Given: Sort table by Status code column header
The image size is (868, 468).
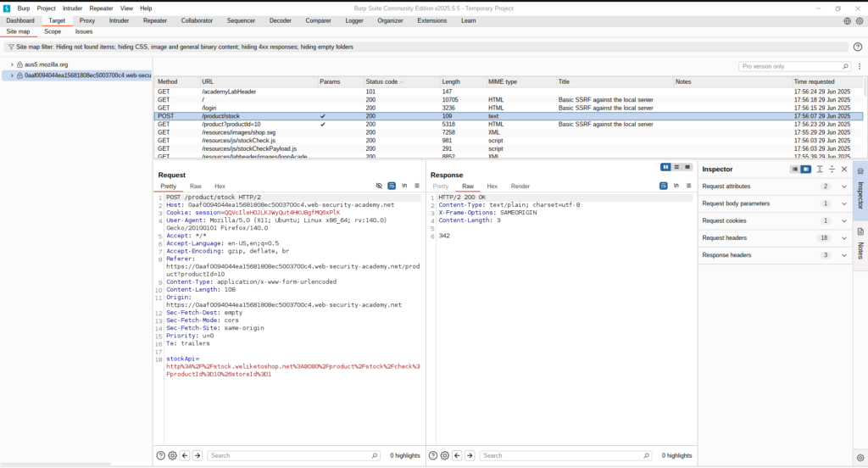Looking at the screenshot, I should (x=381, y=82).
